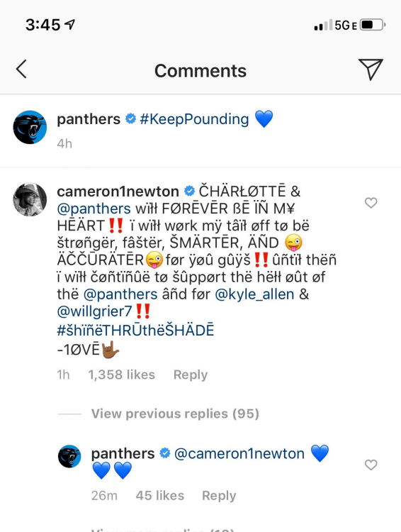View the 45 likes on the reply
Viewport: 401px width, 532px height.
click(160, 495)
